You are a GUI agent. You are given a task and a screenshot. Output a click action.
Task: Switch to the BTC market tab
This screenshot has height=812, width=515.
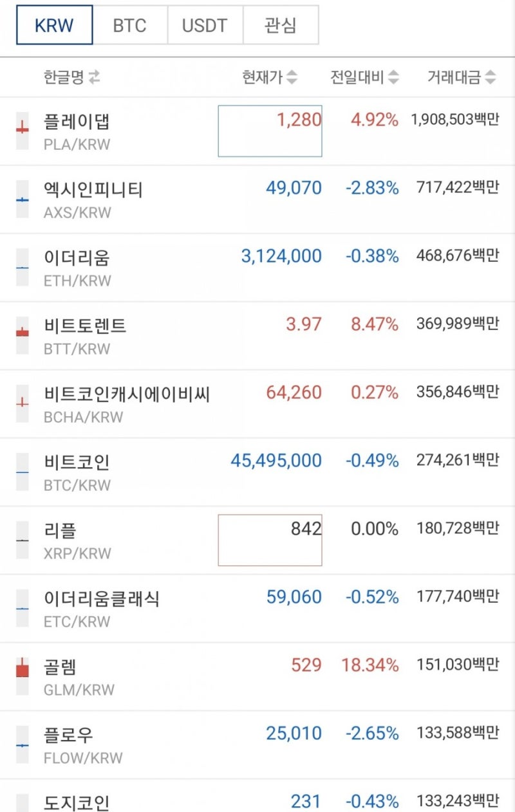pyautogui.click(x=130, y=25)
